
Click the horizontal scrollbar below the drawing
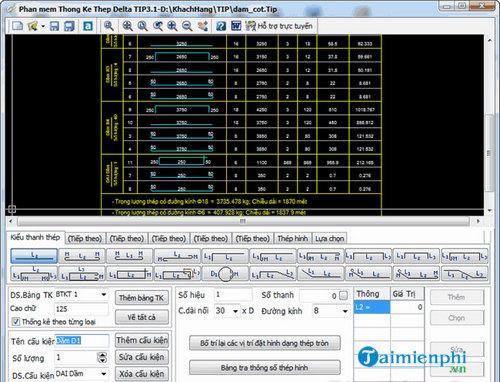pyautogui.click(x=243, y=221)
